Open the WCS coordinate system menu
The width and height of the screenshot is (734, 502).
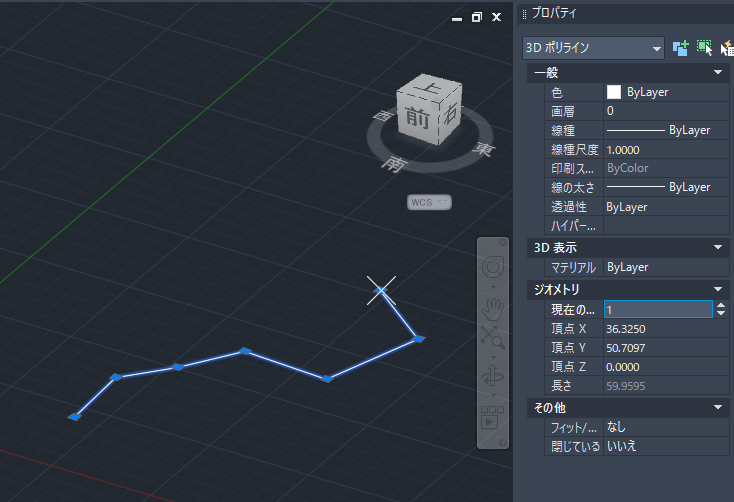pyautogui.click(x=429, y=202)
